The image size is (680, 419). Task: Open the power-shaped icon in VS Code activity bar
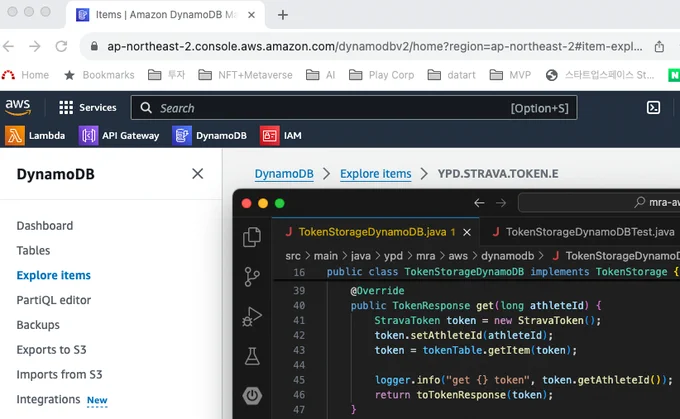(x=252, y=396)
